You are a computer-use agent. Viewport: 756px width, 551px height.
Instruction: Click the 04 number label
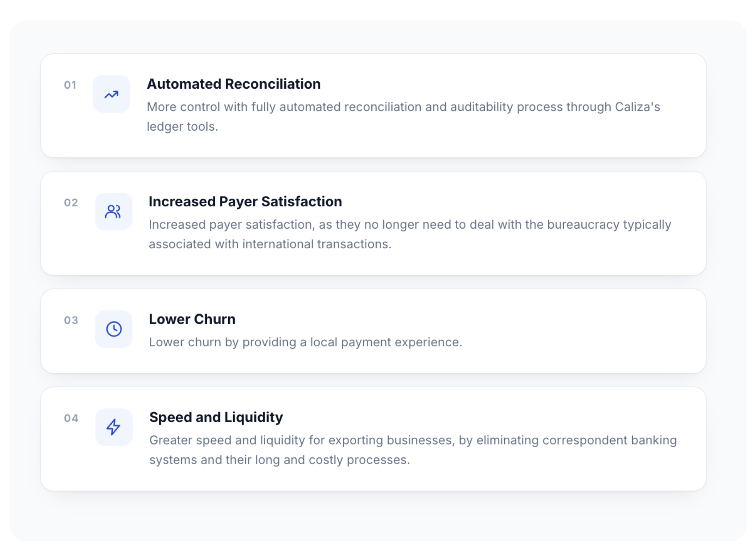tap(71, 418)
